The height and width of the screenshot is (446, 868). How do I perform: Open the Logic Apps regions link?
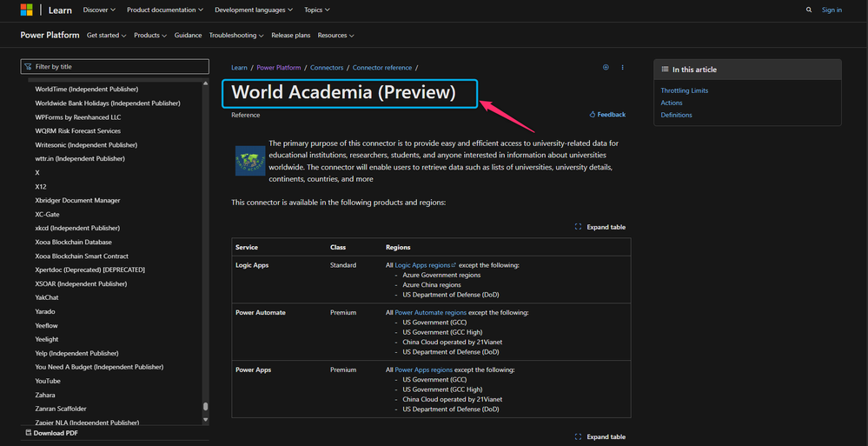tap(425, 265)
